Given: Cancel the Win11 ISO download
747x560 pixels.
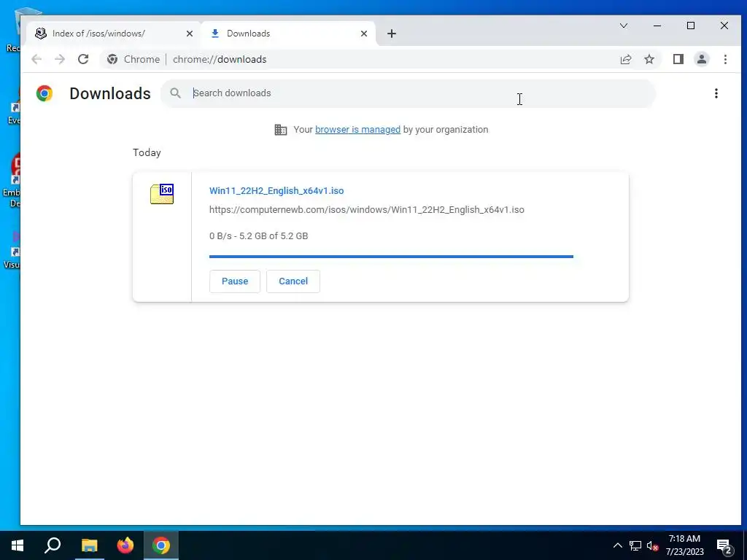Looking at the screenshot, I should click(x=293, y=281).
